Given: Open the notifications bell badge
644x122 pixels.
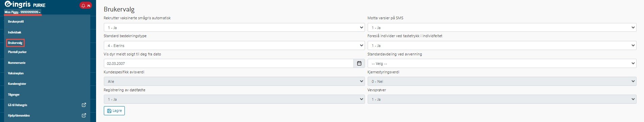Looking at the screenshot, I should coord(86,6).
